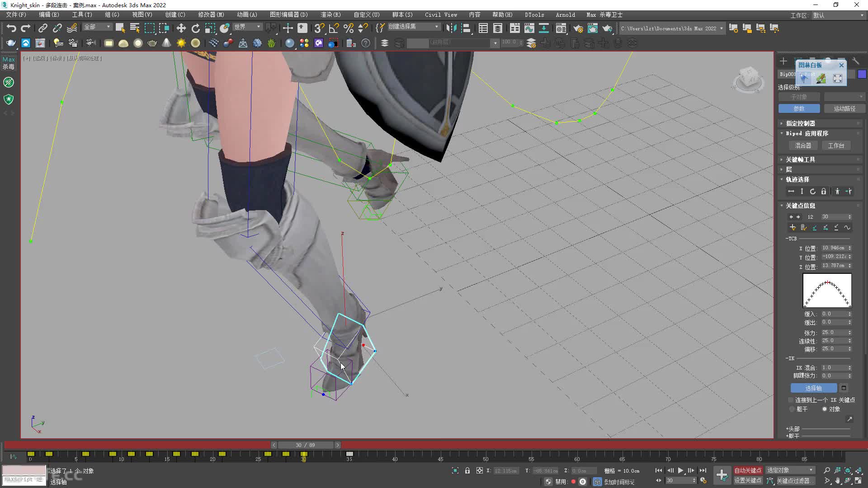Activate the Select and Scale tool
This screenshot has height=488, width=868.
pos(210,28)
